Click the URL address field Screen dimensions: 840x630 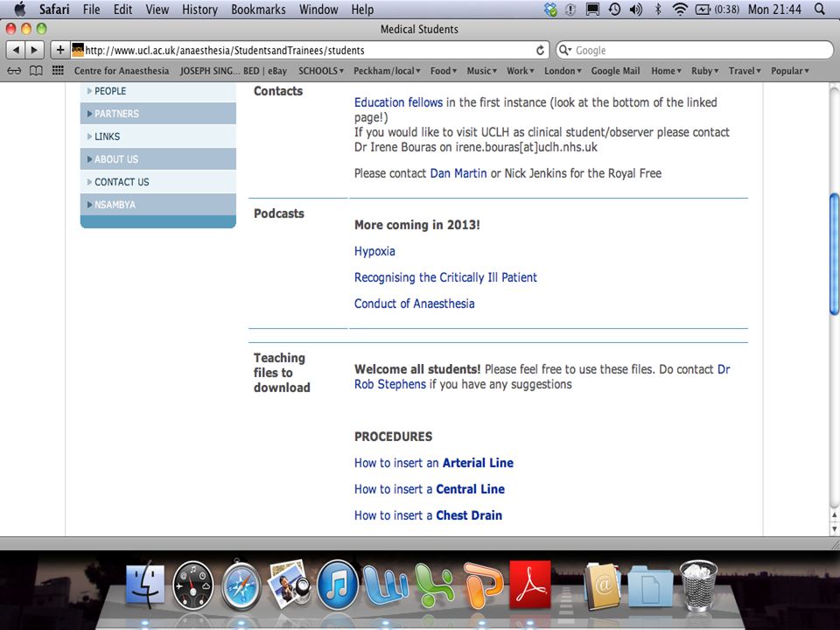click(x=309, y=50)
